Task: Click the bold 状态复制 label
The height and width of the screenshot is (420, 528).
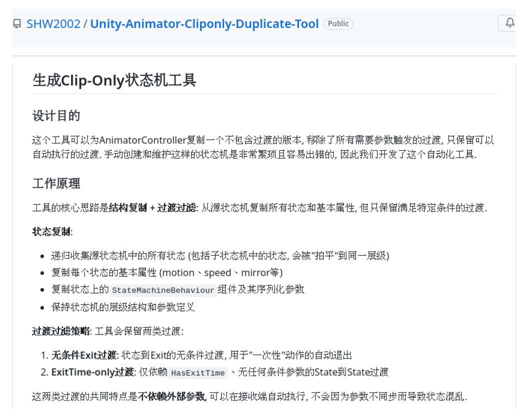Action: pos(51,232)
